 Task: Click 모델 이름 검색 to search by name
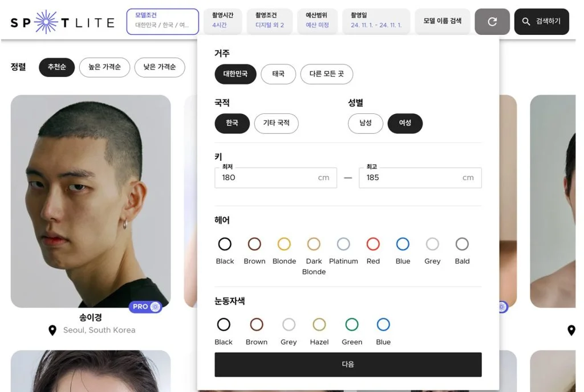(x=442, y=21)
